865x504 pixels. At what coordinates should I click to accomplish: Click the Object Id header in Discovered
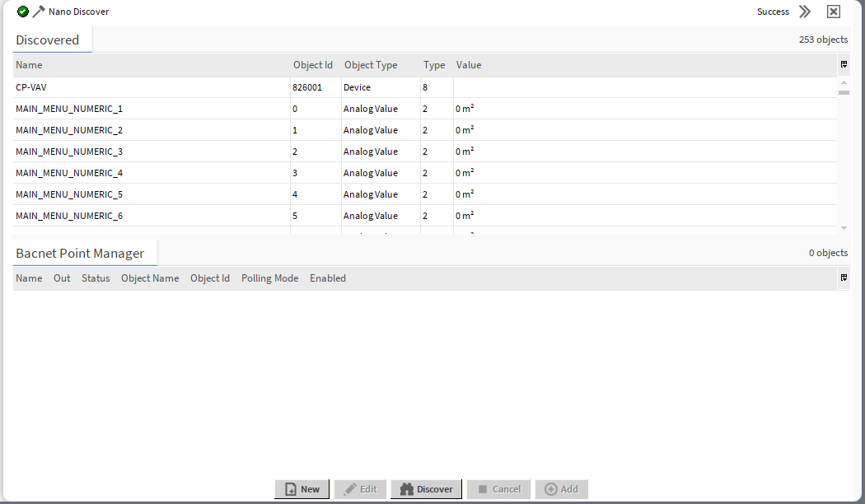313,65
